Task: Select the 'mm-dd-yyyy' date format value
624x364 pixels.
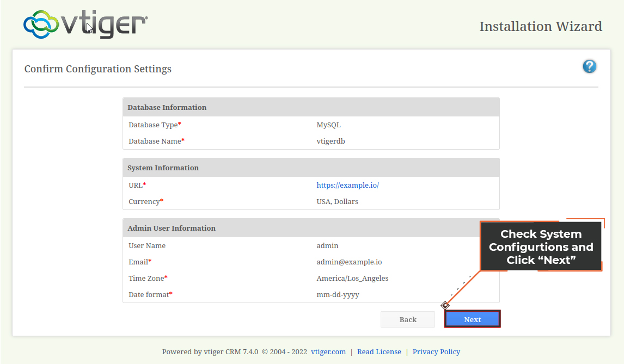Action: pyautogui.click(x=338, y=295)
